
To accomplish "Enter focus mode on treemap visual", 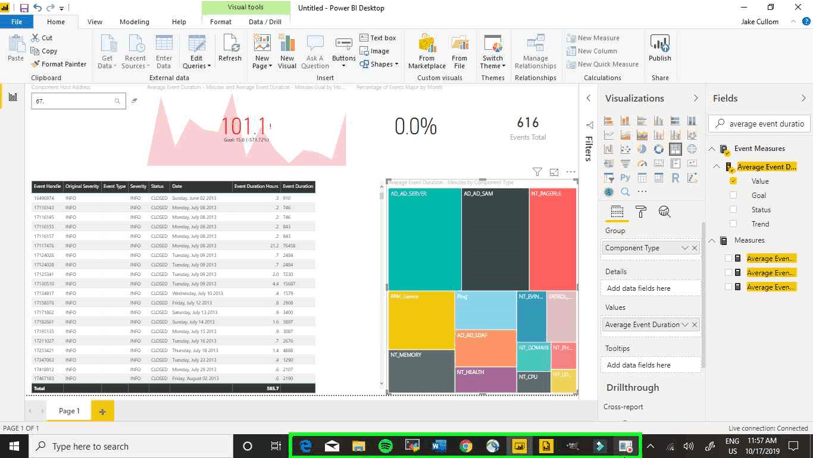I will 554,172.
